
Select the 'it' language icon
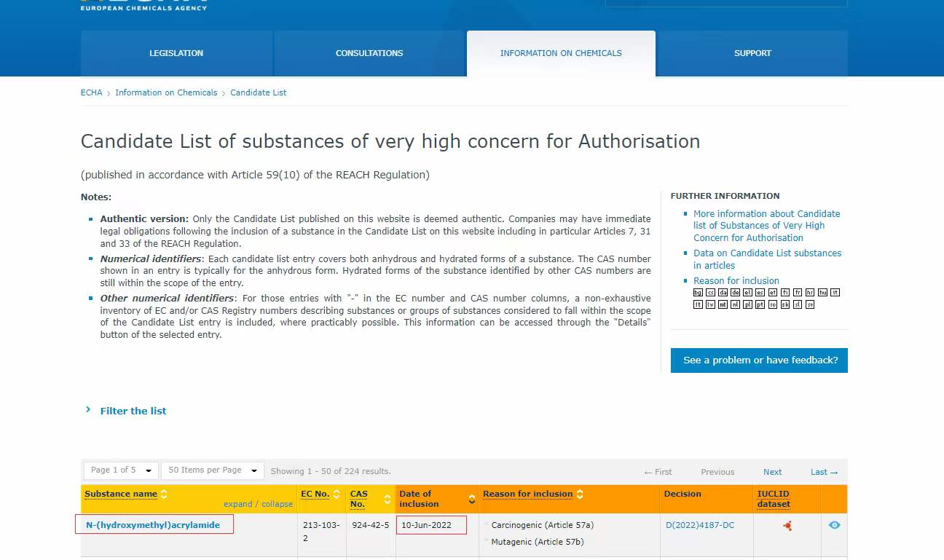coord(835,293)
